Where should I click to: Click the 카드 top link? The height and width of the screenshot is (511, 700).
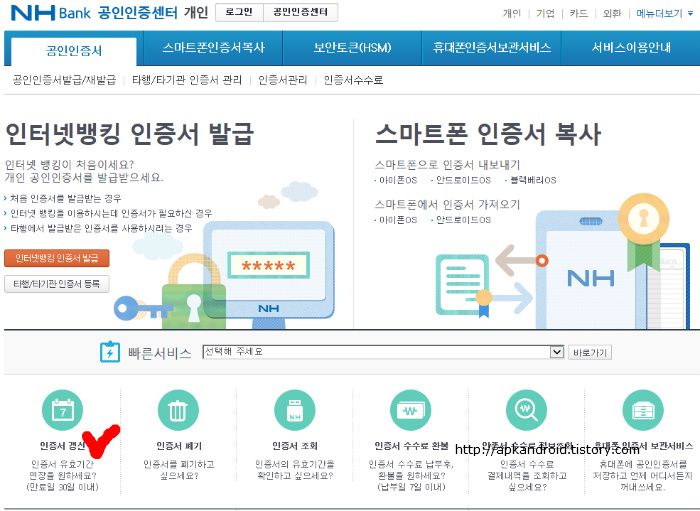[579, 13]
